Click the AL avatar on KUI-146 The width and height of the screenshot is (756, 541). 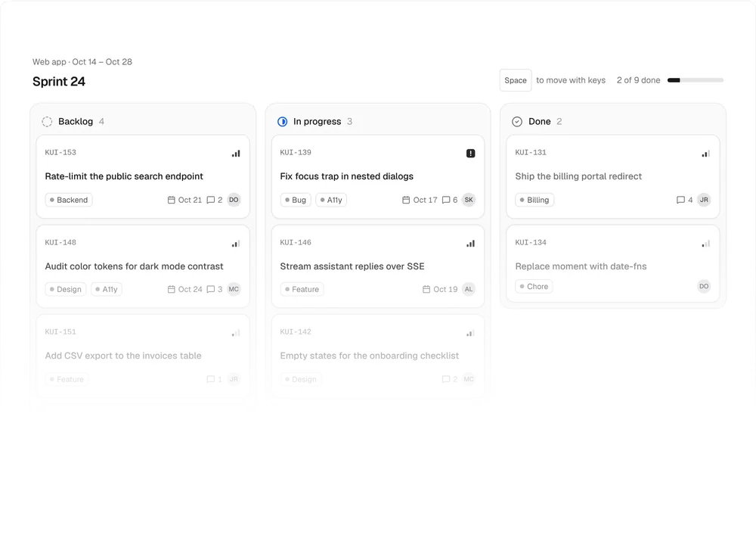pos(469,289)
